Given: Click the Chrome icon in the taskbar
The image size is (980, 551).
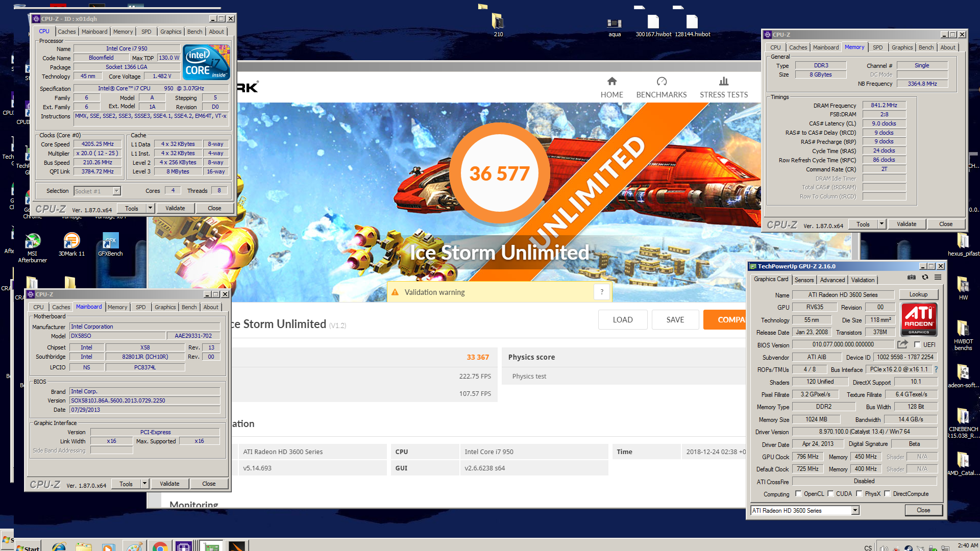Looking at the screenshot, I should coord(160,547).
